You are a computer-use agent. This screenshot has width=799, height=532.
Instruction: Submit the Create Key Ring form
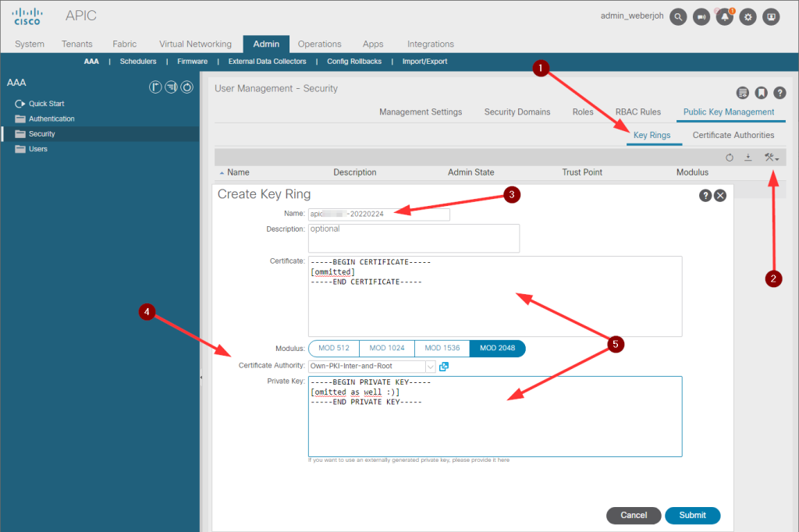pos(693,515)
